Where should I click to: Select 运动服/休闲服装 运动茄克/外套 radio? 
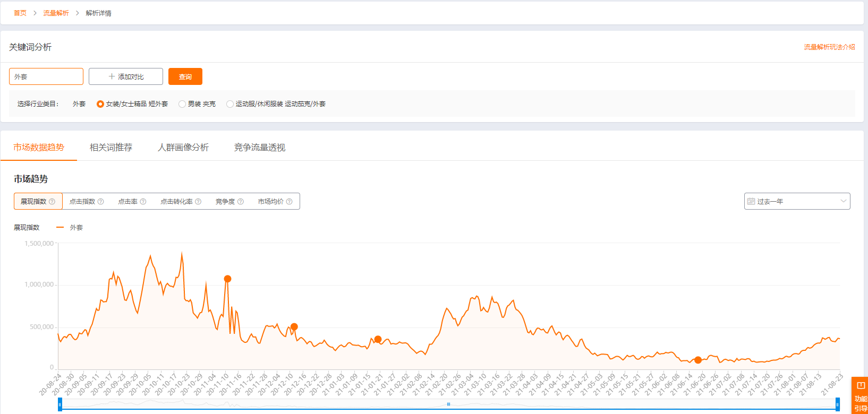230,104
